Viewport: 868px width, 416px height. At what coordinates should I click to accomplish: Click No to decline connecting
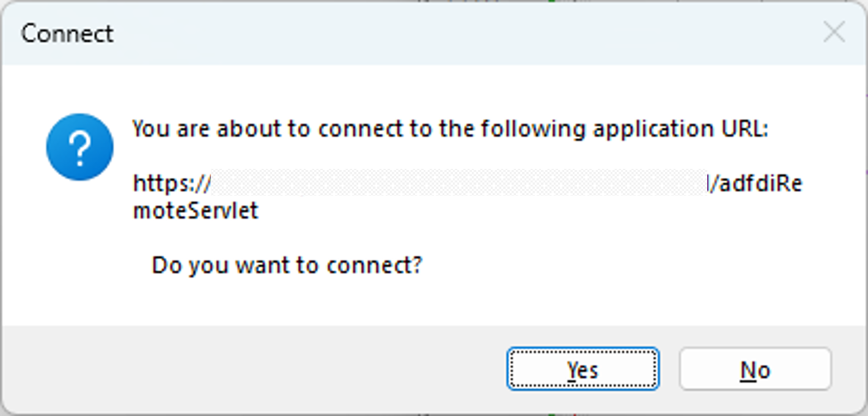756,368
